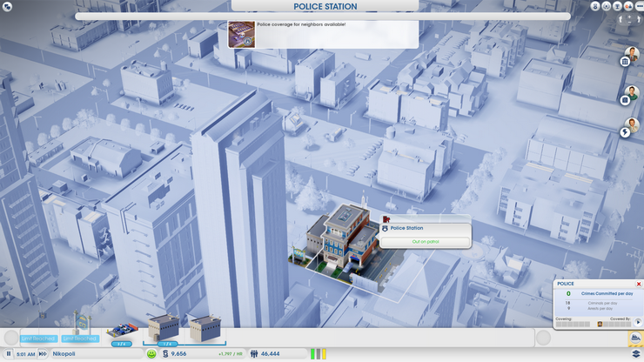Zoom out with the minus camera control
The width and height of the screenshot is (644, 362).
tap(629, 22)
